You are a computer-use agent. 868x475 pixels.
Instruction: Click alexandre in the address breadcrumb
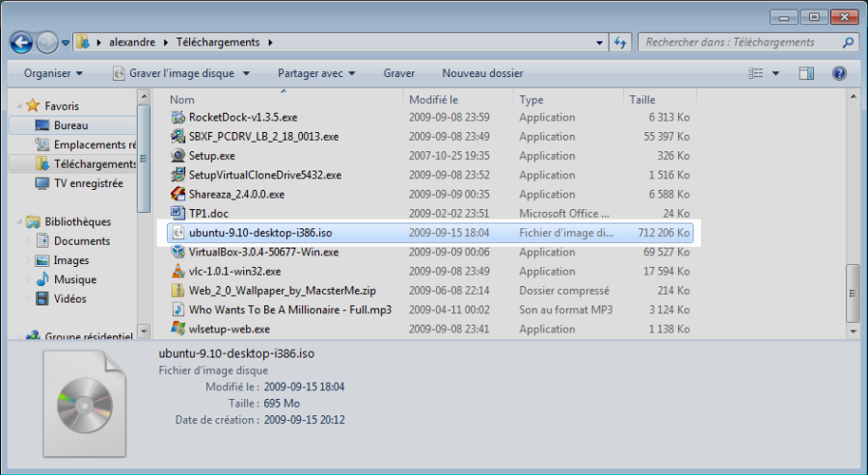pyautogui.click(x=132, y=42)
